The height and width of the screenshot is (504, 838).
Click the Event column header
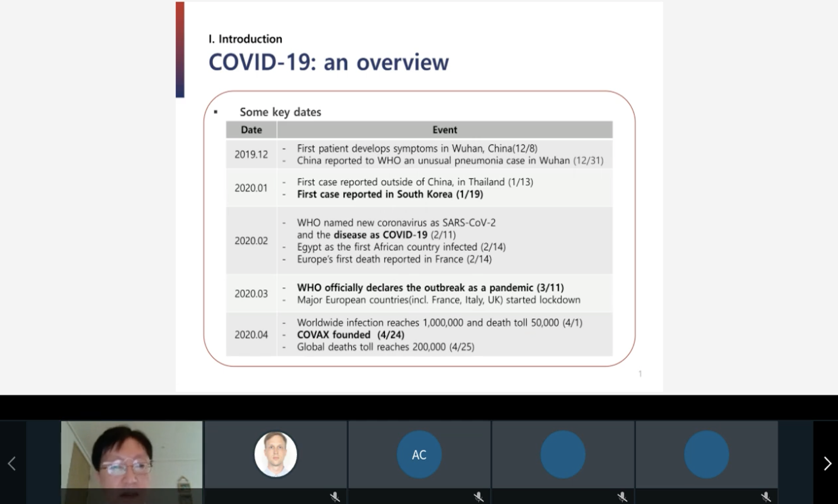[445, 130]
